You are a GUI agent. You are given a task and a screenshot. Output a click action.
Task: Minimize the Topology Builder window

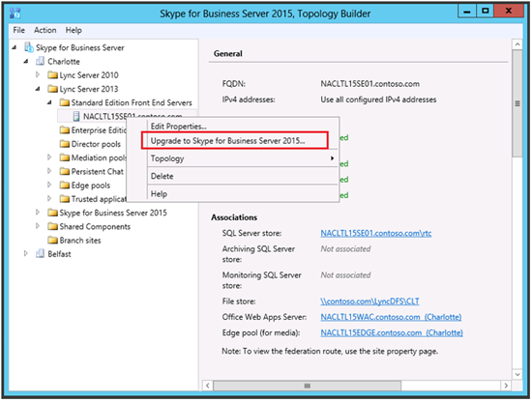467,11
